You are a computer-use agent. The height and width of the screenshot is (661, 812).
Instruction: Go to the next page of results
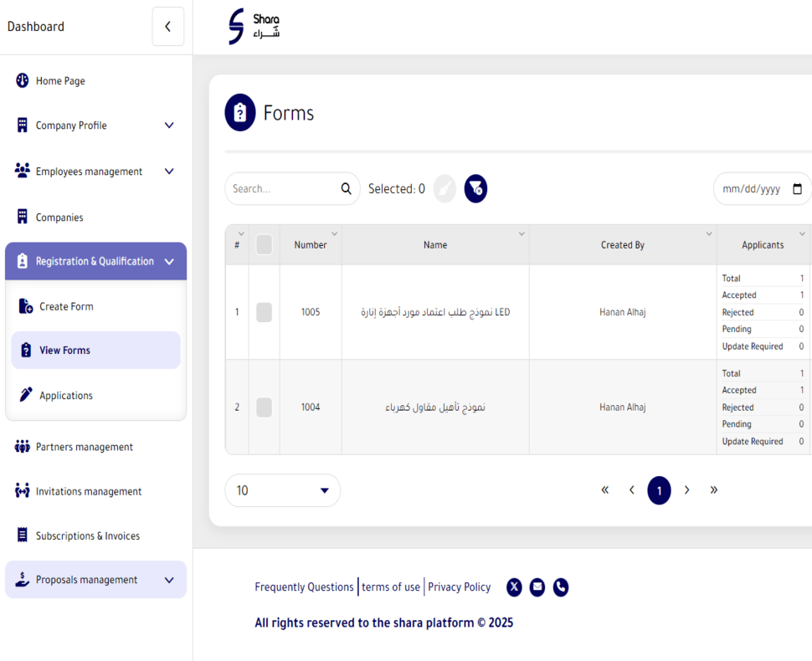coord(686,489)
